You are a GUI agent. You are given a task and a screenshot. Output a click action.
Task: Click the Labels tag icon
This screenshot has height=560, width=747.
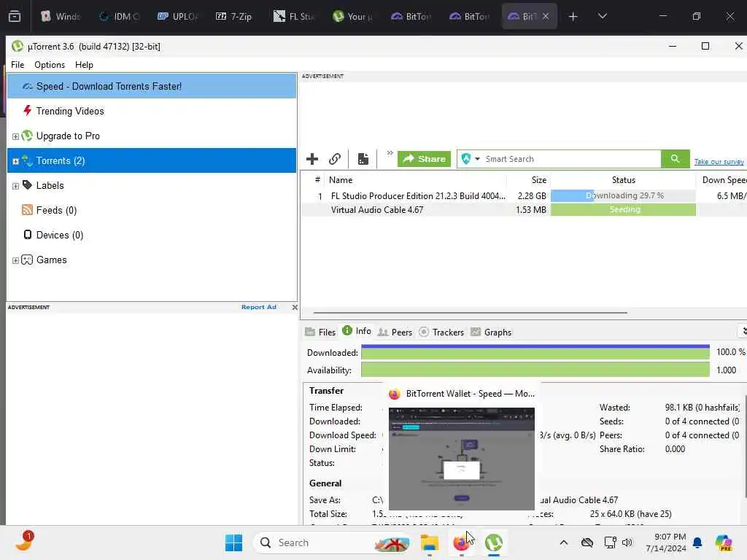[x=27, y=185]
